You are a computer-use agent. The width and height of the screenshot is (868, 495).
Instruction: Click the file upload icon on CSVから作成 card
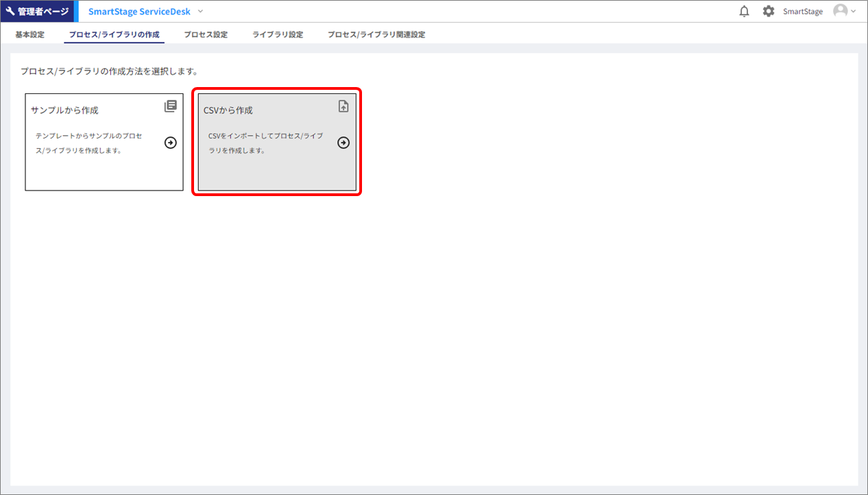(x=343, y=106)
